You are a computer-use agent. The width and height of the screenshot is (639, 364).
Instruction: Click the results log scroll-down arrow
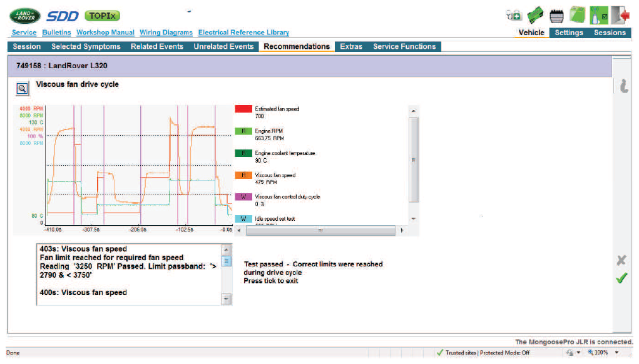[x=226, y=299]
